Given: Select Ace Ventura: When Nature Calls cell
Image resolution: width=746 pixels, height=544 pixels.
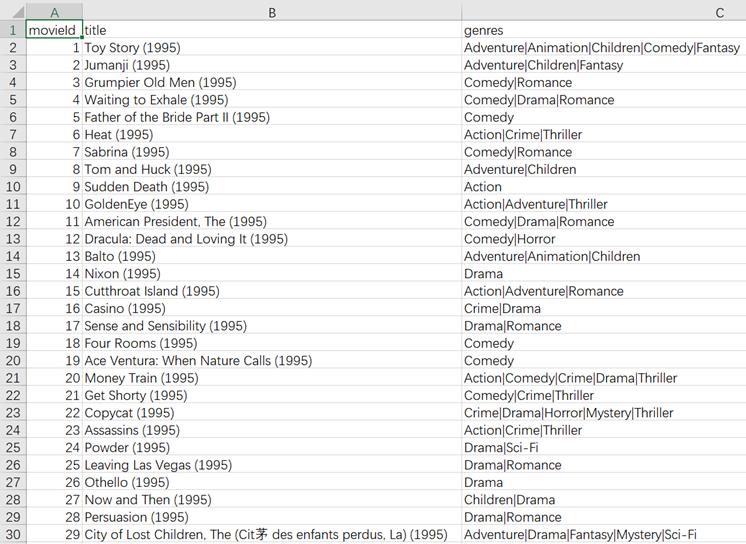Looking at the screenshot, I should pos(272,360).
